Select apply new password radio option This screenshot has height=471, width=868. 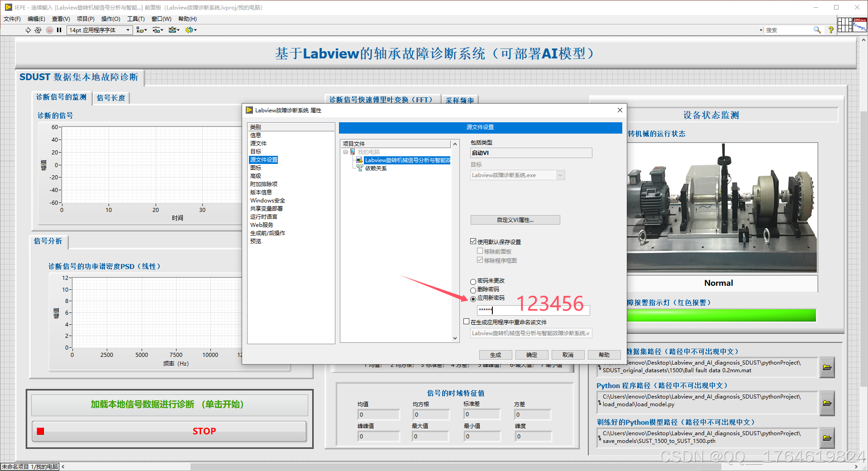tap(473, 299)
